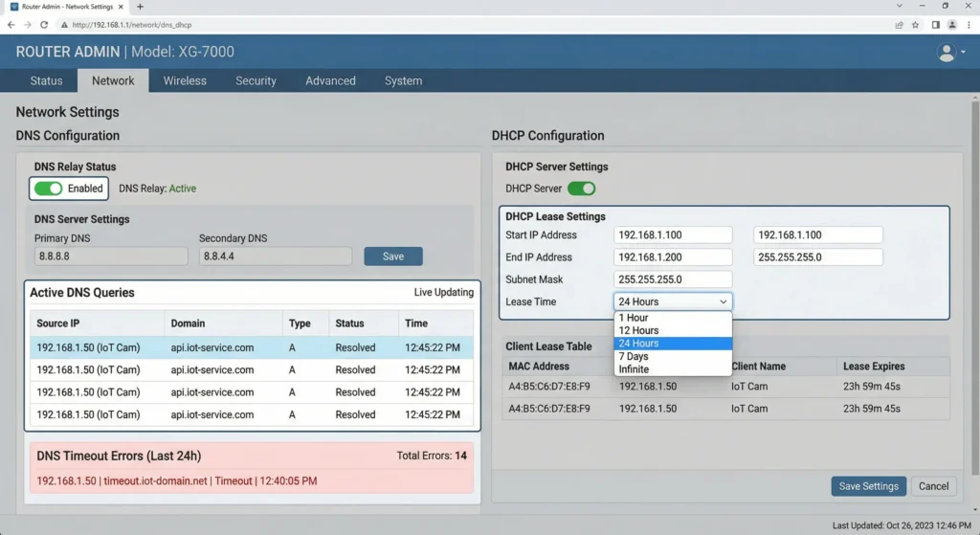Select the highlighted first DNS query row
980x535 pixels.
click(252, 347)
